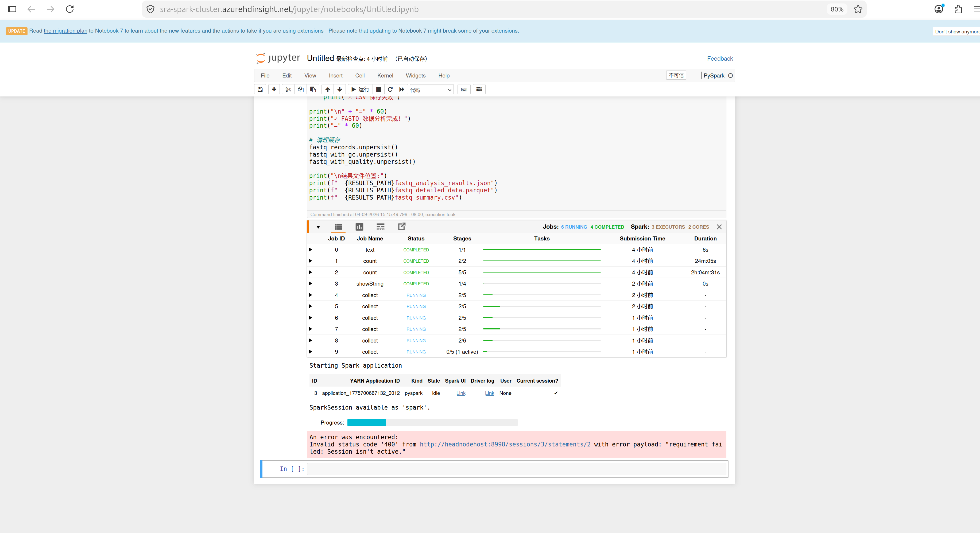Click the site security shield icon

pyautogui.click(x=151, y=9)
